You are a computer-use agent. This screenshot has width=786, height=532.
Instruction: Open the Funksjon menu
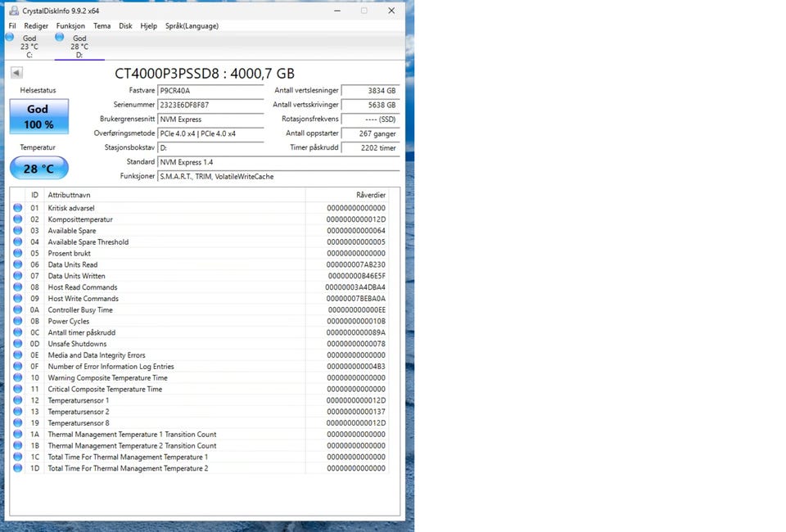coord(70,25)
